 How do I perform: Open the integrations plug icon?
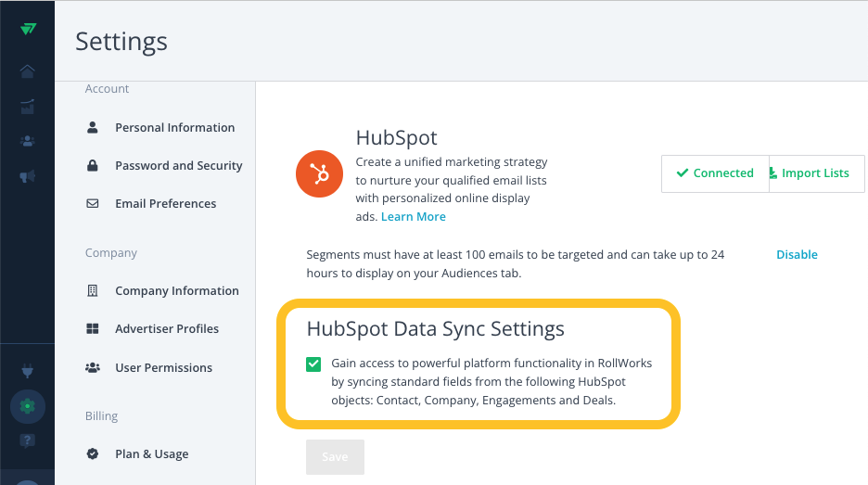[27, 370]
